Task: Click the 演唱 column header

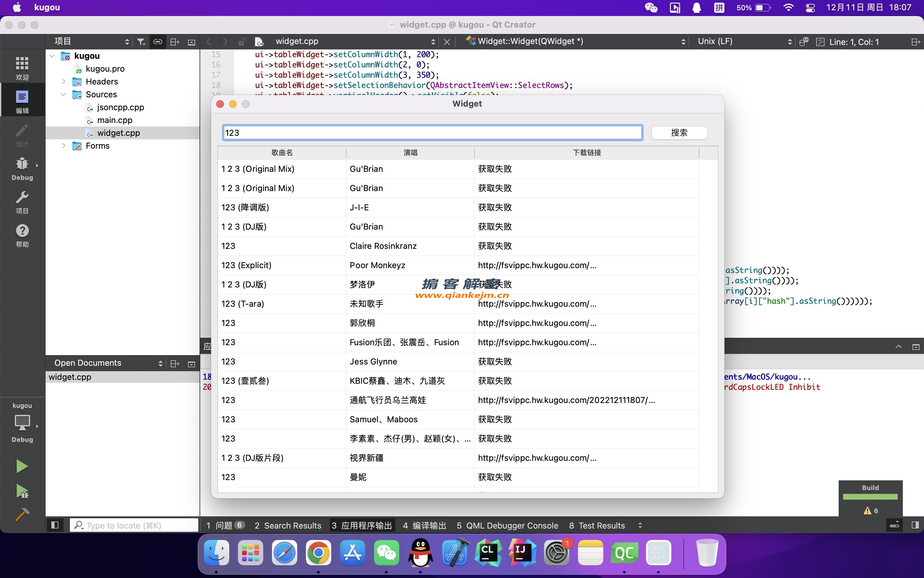Action: point(410,153)
